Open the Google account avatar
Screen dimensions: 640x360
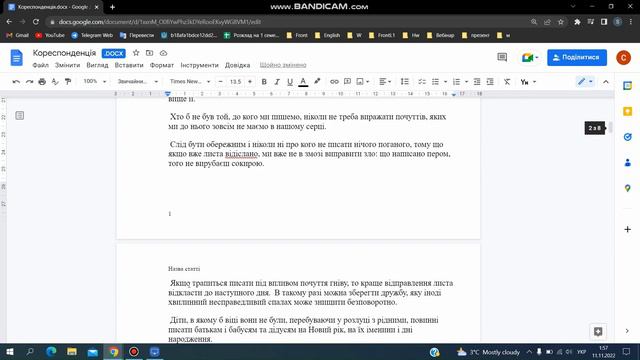pos(623,58)
